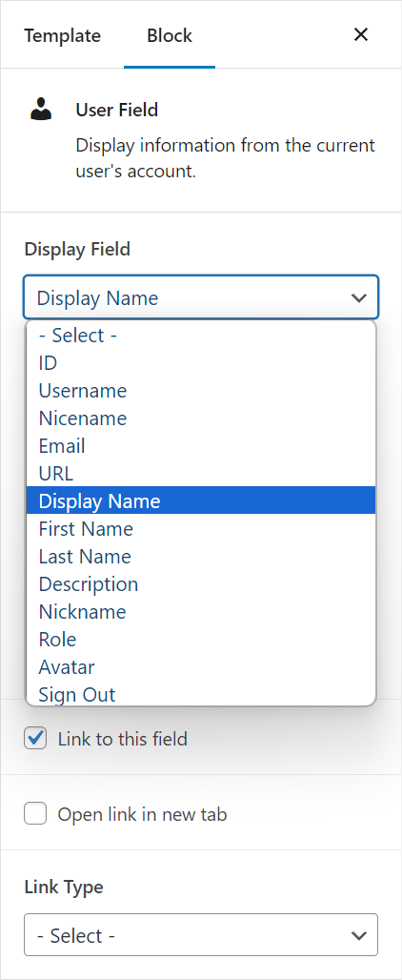Close the settings sidebar panel
The width and height of the screenshot is (402, 980).
[361, 35]
